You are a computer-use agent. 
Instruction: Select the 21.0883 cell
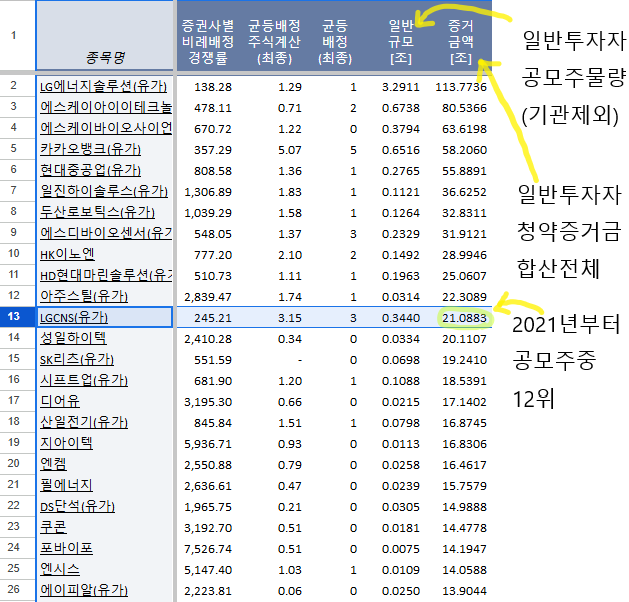click(x=464, y=318)
